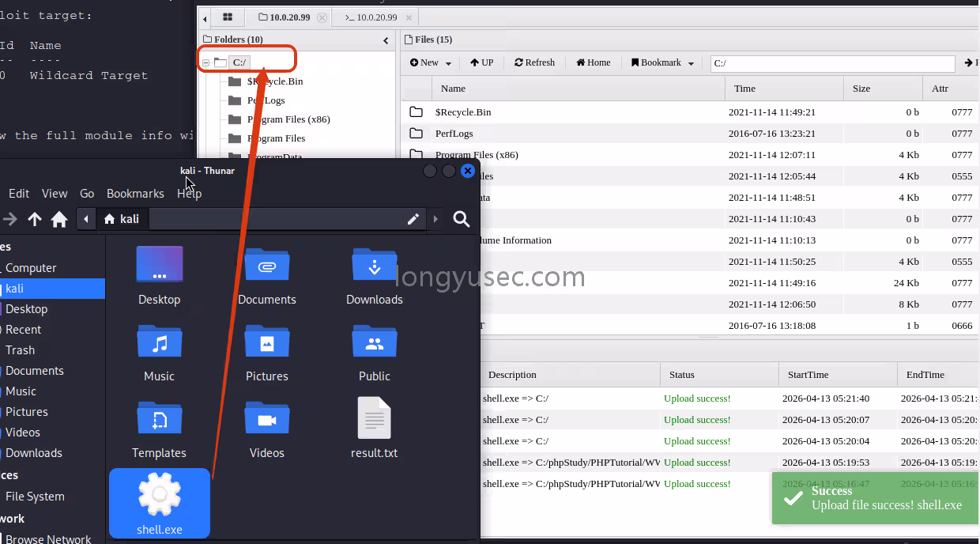Click the Program Files (x86) row in the files list
The height and width of the screenshot is (544, 980).
tap(690, 155)
